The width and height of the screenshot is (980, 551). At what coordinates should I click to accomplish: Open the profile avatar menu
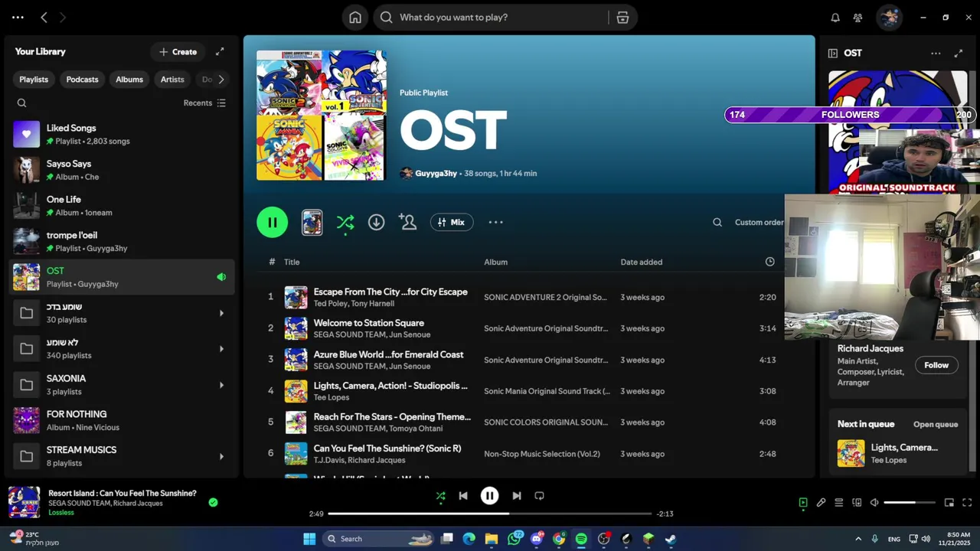click(889, 18)
